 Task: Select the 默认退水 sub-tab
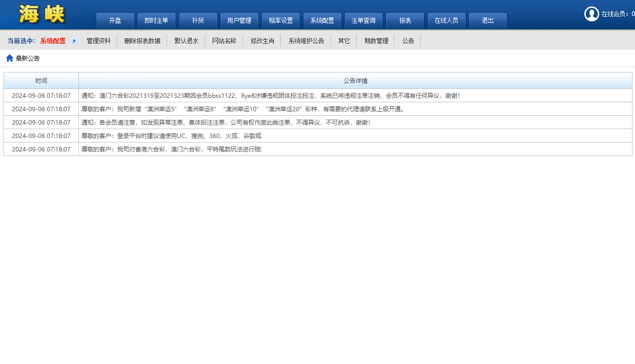pyautogui.click(x=186, y=41)
